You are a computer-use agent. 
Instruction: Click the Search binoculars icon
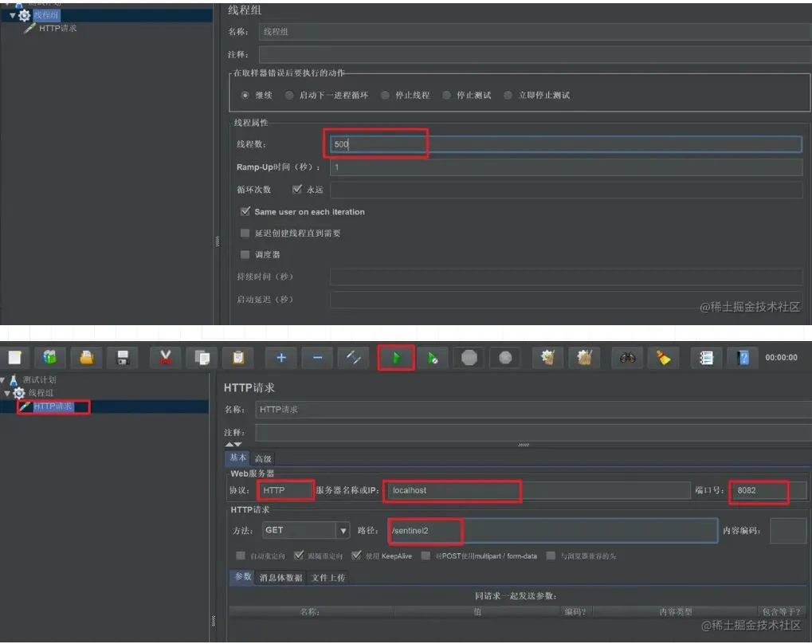pos(628,358)
